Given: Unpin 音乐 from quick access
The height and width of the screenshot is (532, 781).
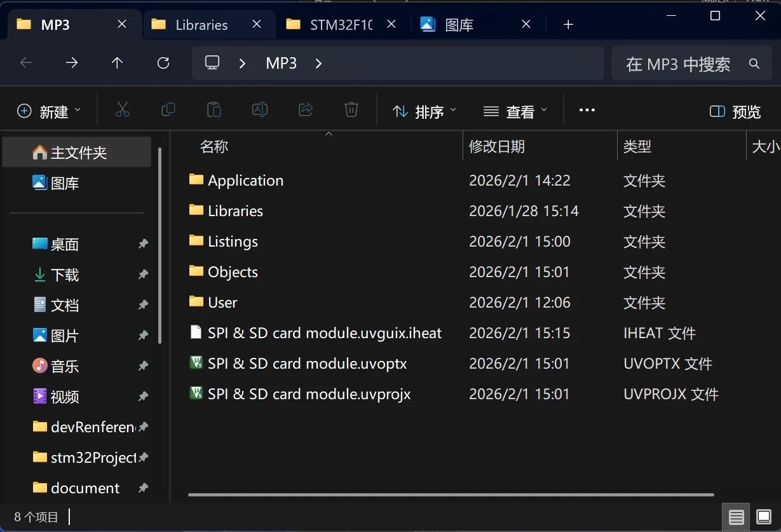Looking at the screenshot, I should 143,366.
